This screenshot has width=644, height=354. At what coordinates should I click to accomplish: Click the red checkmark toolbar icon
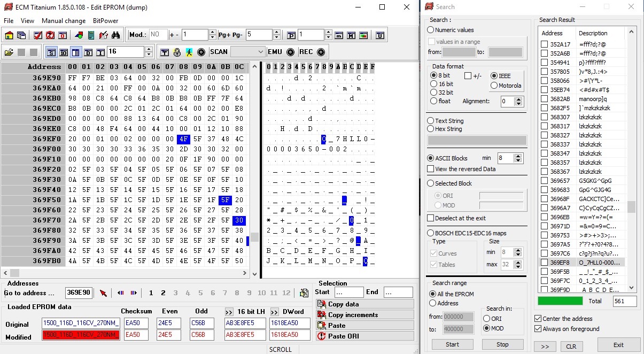coord(38,35)
